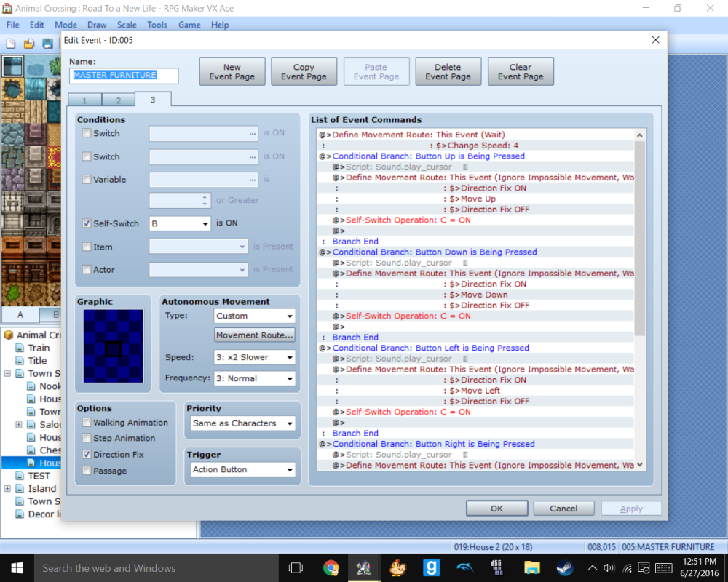Image resolution: width=728 pixels, height=582 pixels.
Task: Open File Explorer from the taskbar
Action: pos(531,567)
